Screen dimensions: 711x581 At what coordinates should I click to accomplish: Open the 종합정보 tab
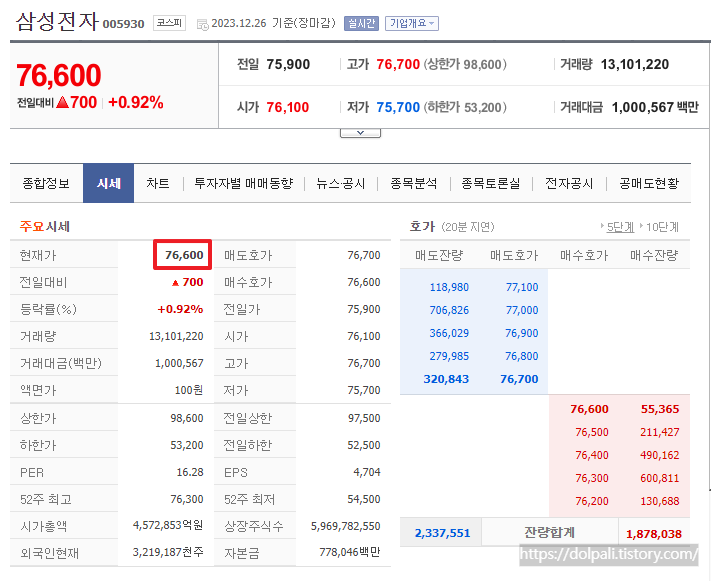(x=46, y=183)
